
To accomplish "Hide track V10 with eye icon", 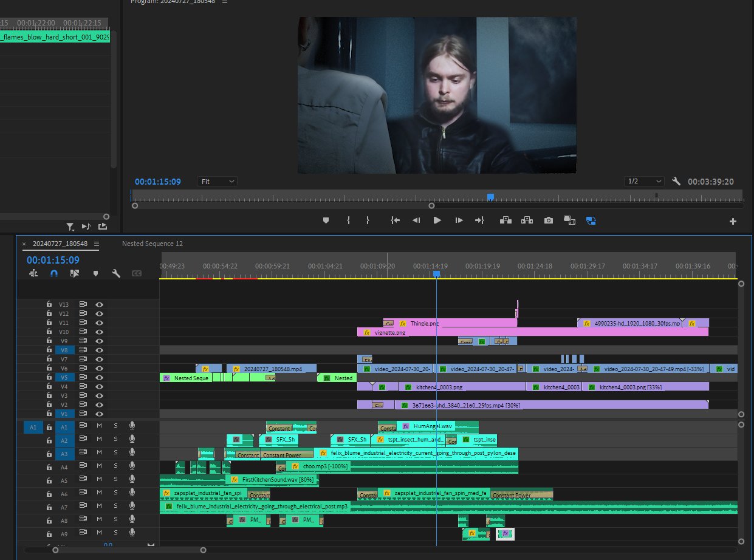I will [x=100, y=332].
